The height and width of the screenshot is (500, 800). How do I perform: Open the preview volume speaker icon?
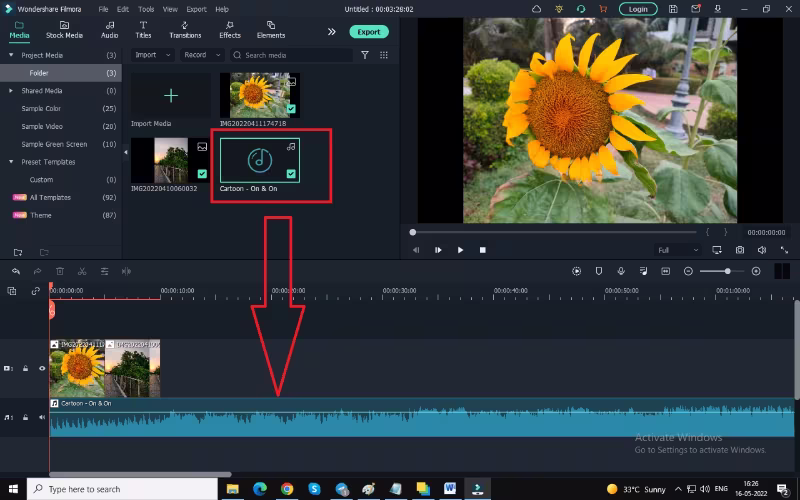coord(761,250)
